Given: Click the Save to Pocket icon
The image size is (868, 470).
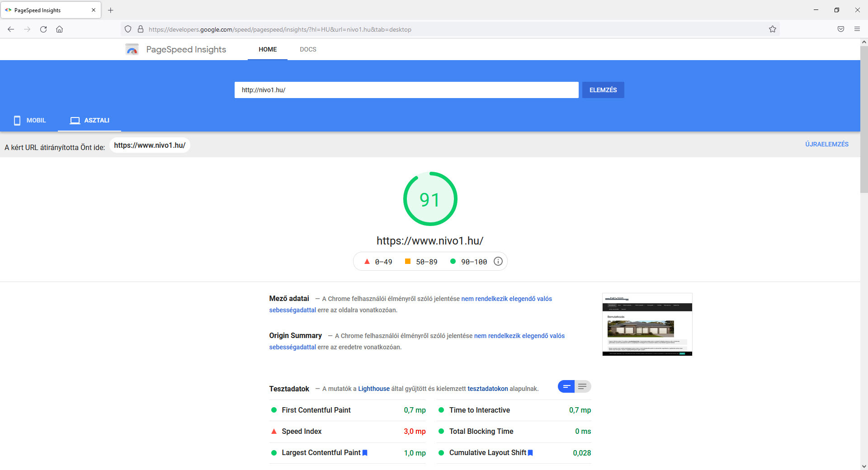Looking at the screenshot, I should 840,29.
